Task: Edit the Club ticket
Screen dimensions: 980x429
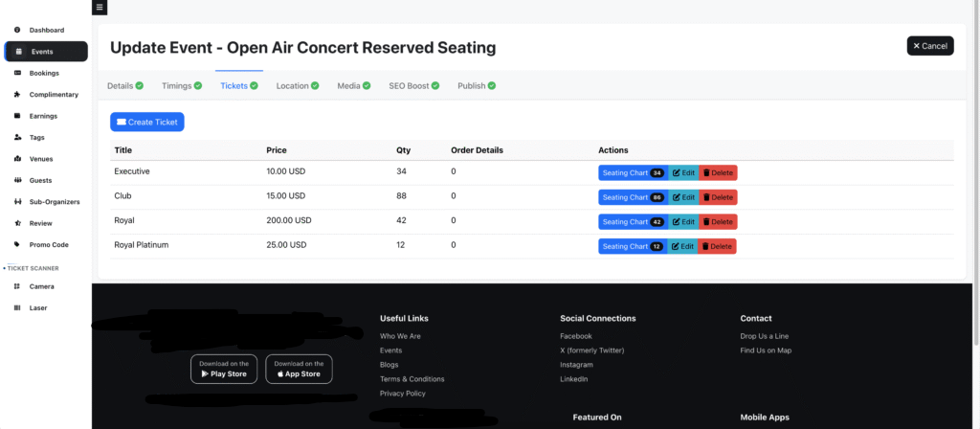Action: (683, 197)
